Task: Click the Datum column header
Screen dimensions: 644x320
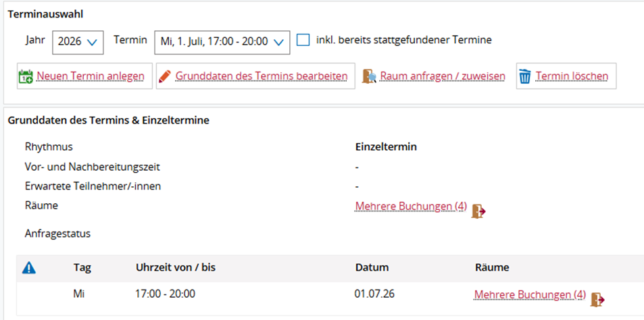Action: click(x=372, y=268)
